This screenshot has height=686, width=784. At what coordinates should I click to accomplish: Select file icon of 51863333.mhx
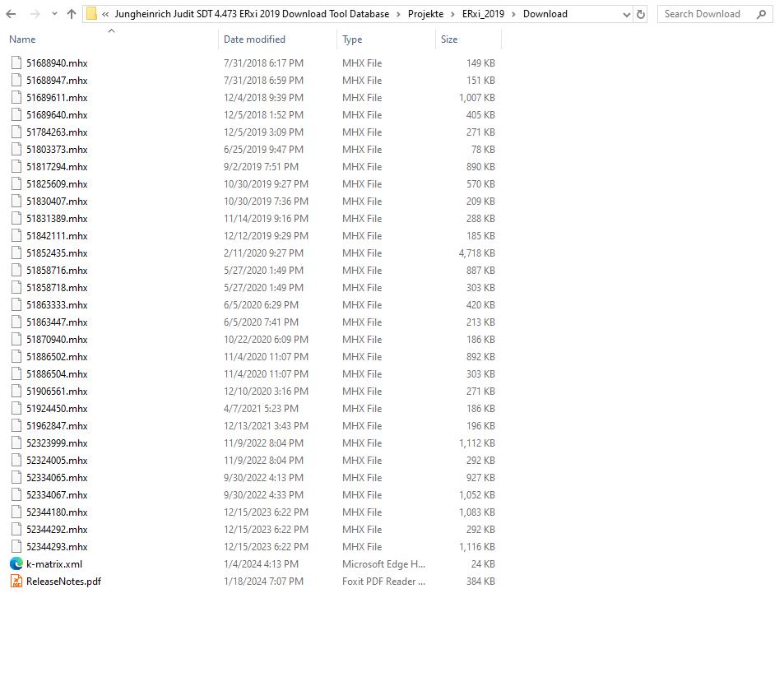point(16,304)
